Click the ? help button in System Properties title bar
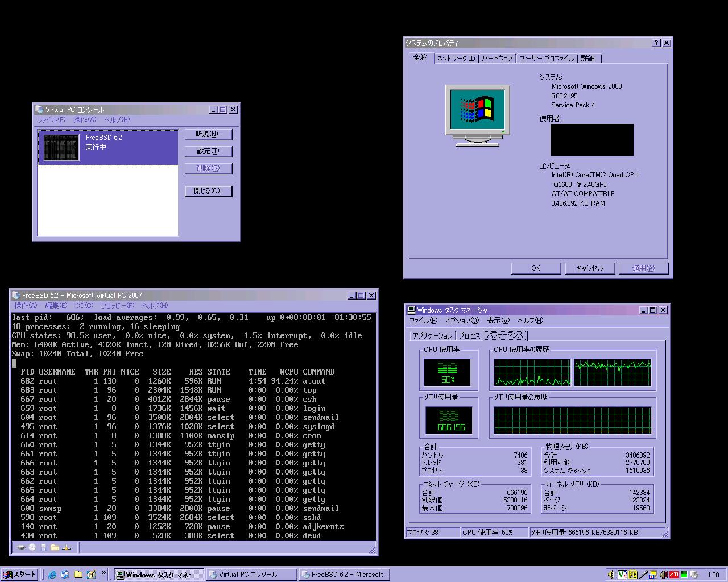Image resolution: width=728 pixels, height=582 pixels. click(x=656, y=43)
